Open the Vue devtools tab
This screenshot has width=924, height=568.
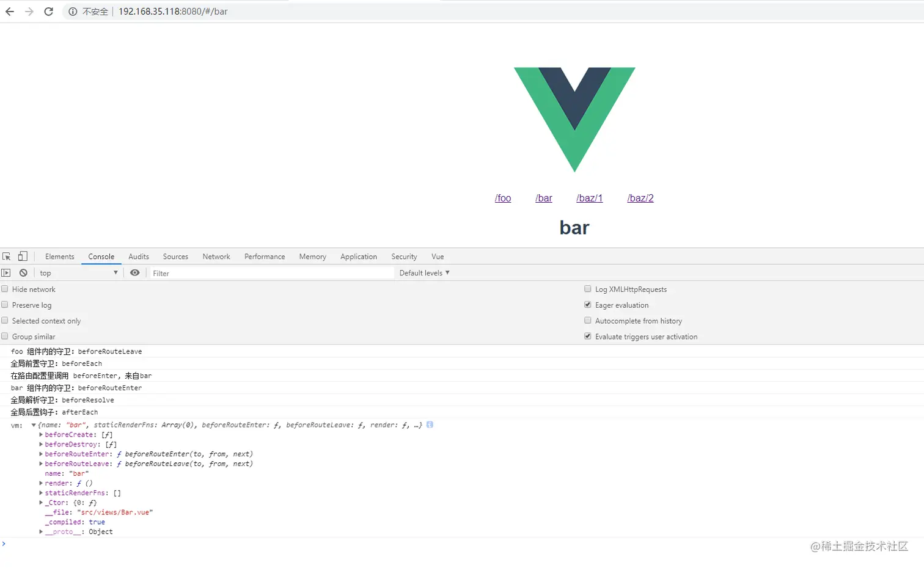tap(438, 257)
